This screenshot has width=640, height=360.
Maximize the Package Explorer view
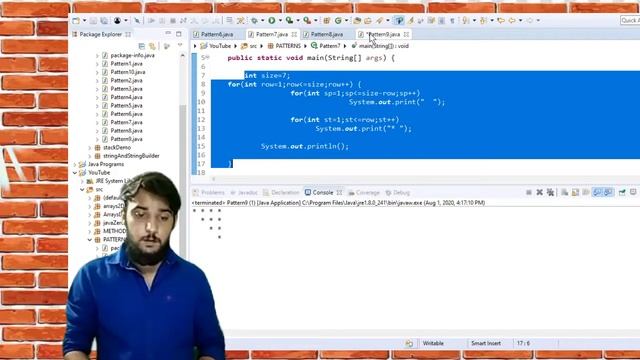pos(179,34)
